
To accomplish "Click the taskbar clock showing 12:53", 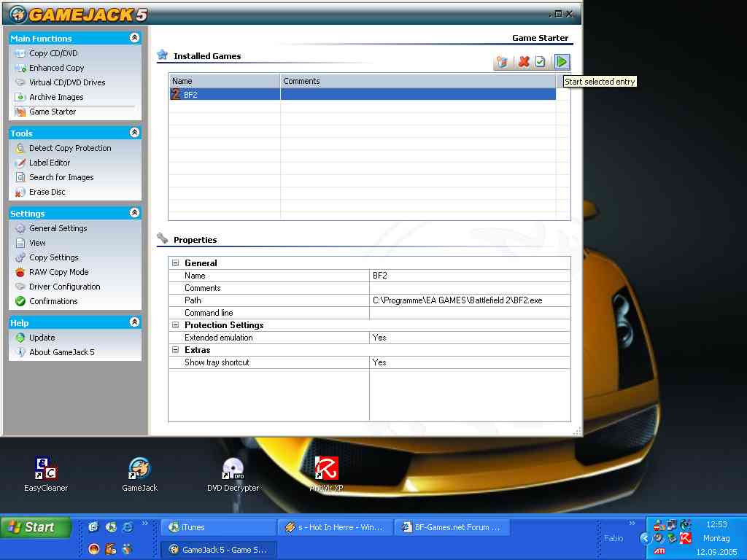I will click(716, 524).
